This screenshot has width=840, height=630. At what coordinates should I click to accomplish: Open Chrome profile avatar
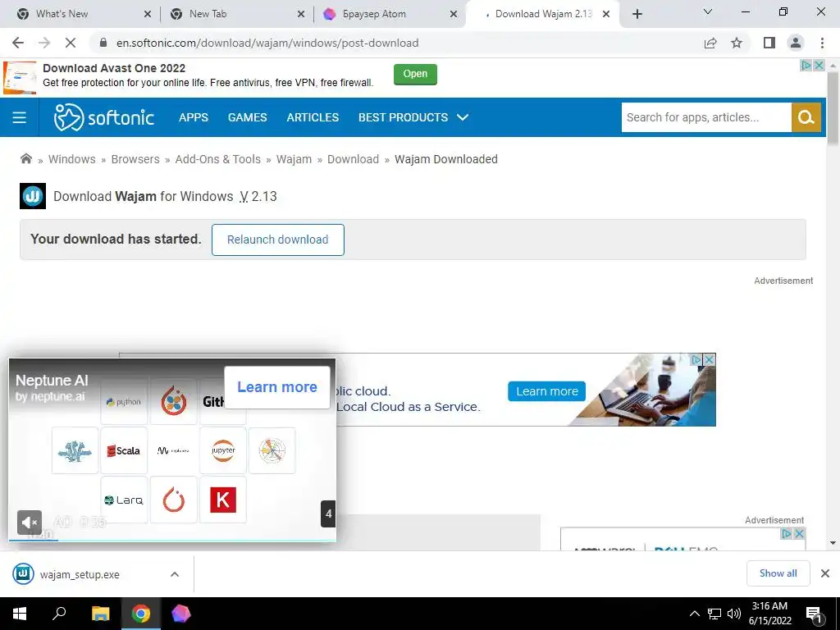pyautogui.click(x=796, y=43)
